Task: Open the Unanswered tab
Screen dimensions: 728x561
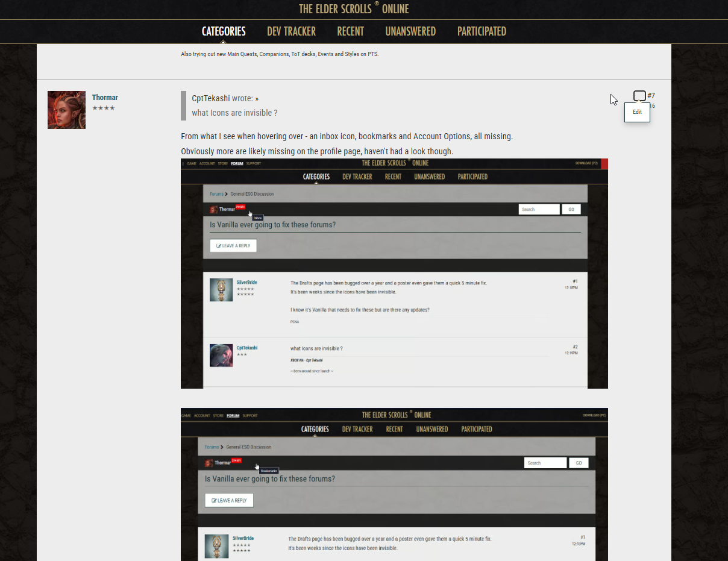Action: tap(410, 31)
